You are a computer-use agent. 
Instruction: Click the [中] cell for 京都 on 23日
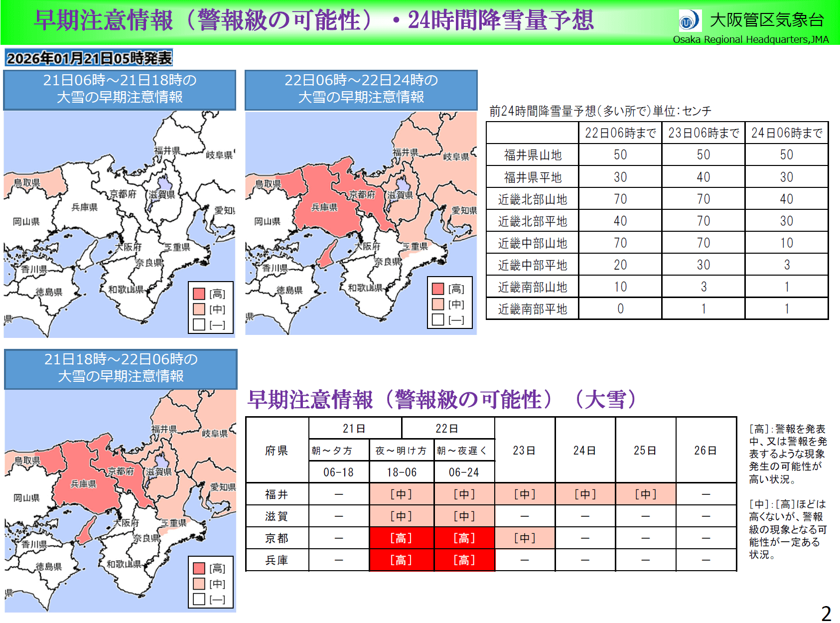click(525, 538)
